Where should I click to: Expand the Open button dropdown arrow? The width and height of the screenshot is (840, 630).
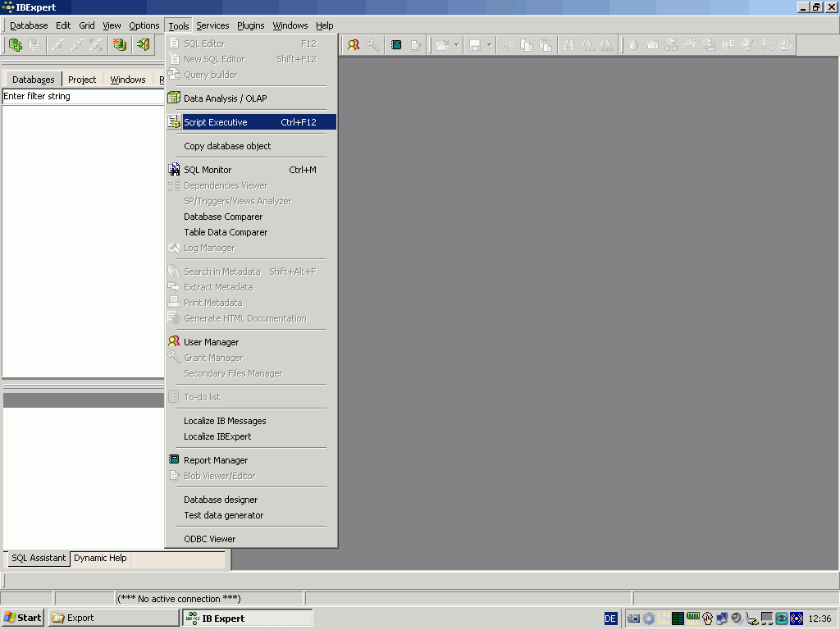456,45
